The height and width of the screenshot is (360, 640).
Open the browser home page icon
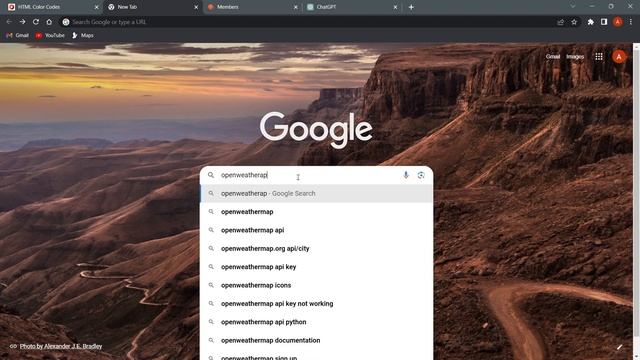pyautogui.click(x=49, y=22)
